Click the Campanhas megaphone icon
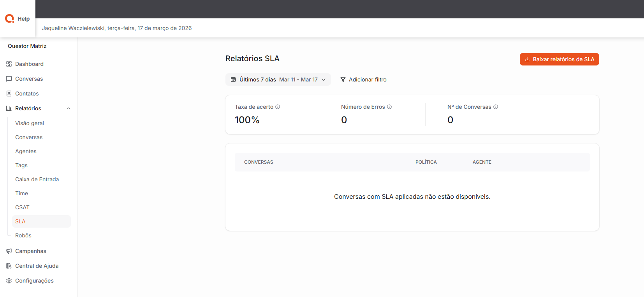The height and width of the screenshot is (297, 644). point(9,251)
